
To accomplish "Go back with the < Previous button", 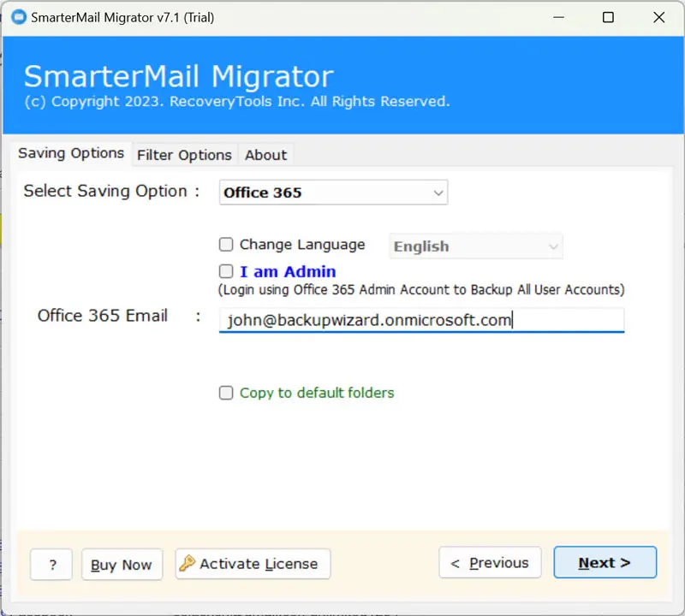I will [x=490, y=562].
